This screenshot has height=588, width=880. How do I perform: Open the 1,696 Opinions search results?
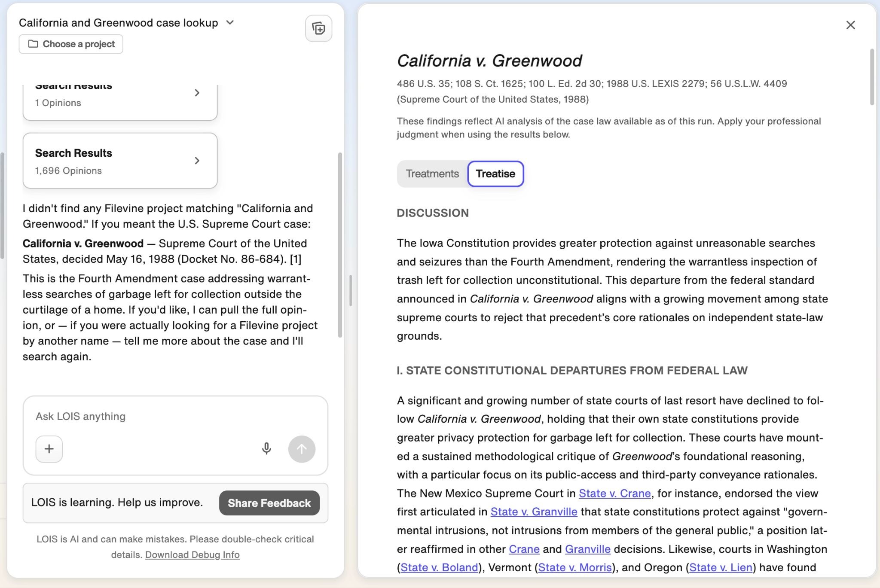[x=120, y=161]
